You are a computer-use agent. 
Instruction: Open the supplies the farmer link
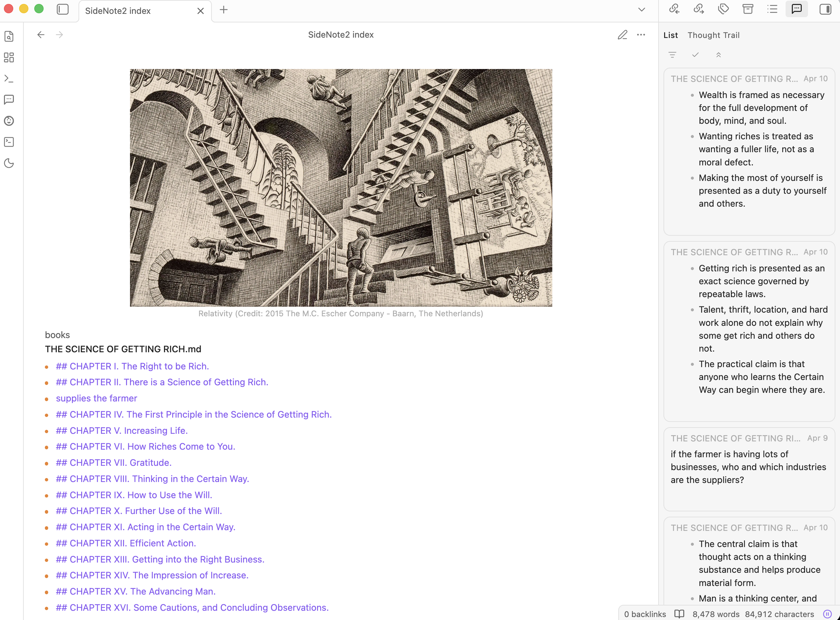click(x=96, y=398)
